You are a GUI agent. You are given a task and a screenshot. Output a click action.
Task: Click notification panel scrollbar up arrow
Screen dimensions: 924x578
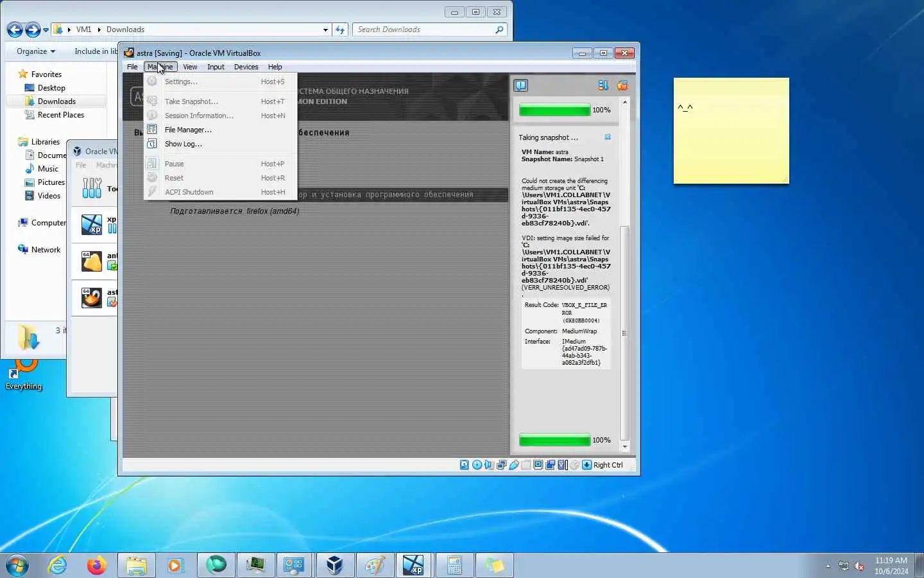click(x=625, y=102)
